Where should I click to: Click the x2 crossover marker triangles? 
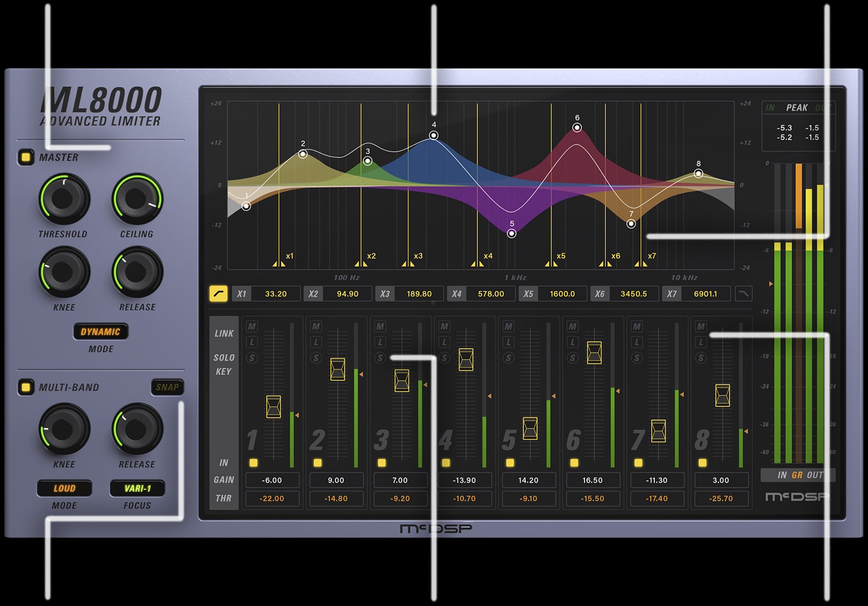point(361,264)
